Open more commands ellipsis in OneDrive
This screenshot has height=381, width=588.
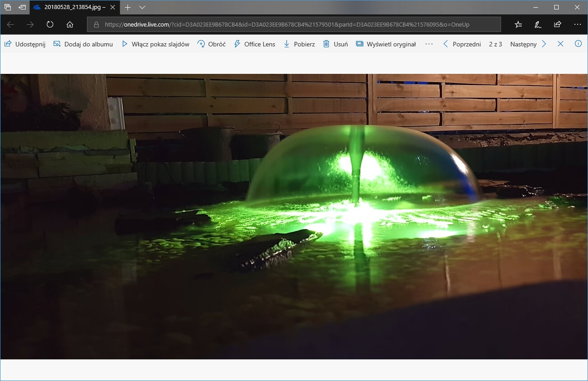pyautogui.click(x=429, y=44)
